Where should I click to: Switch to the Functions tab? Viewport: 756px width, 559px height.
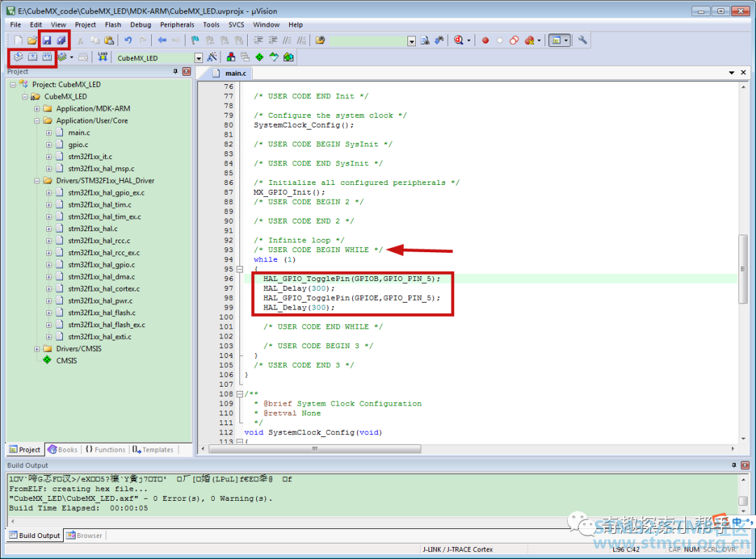pos(105,450)
